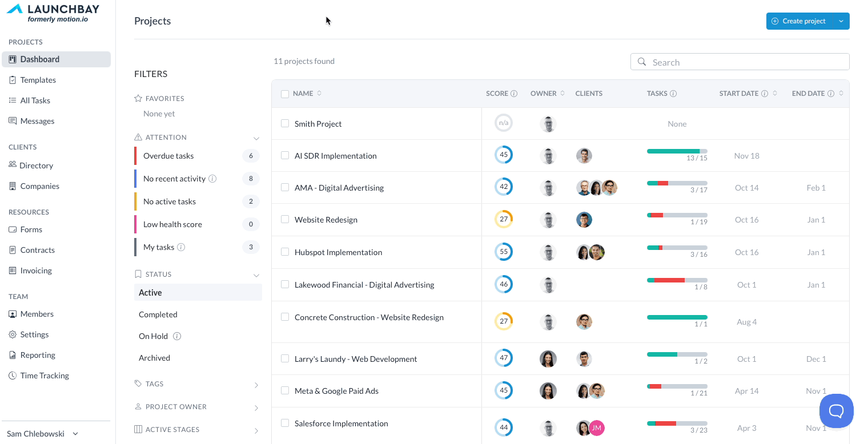Click info icon beside No recent activity
Viewport: 868px width, 444px height.
pos(212,179)
